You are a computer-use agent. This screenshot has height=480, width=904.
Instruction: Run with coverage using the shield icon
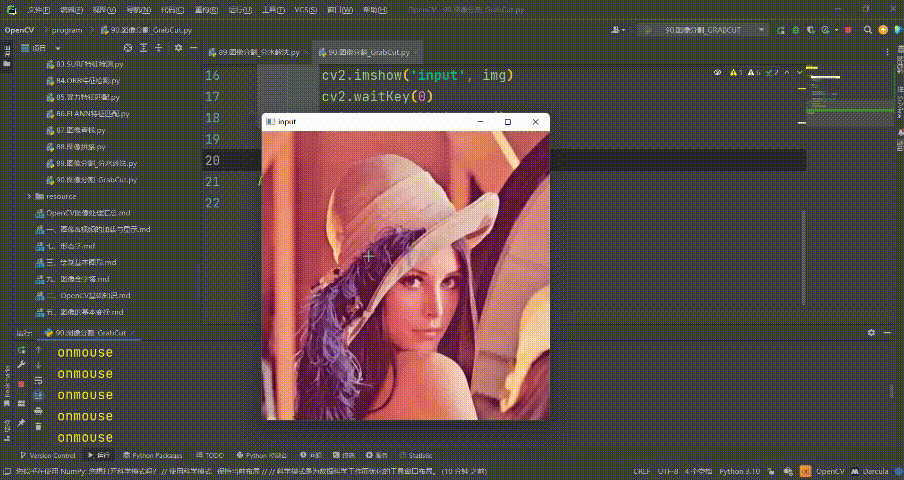point(811,30)
